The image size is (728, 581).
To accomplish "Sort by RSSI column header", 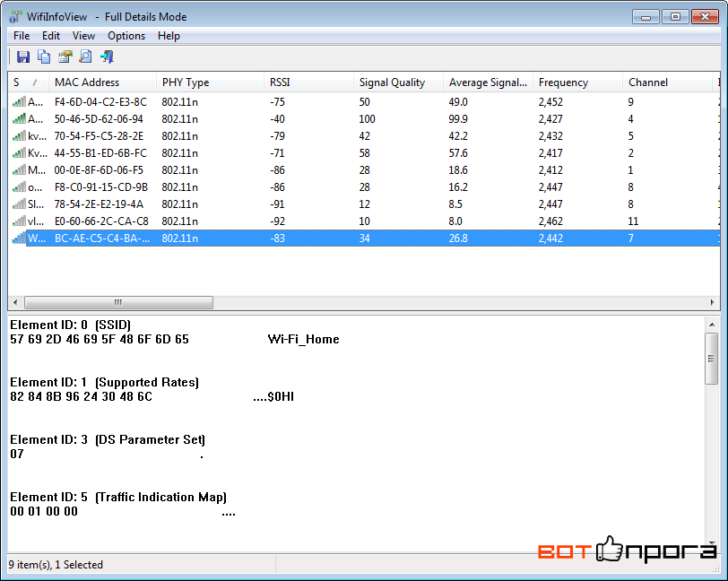I will 308,82.
